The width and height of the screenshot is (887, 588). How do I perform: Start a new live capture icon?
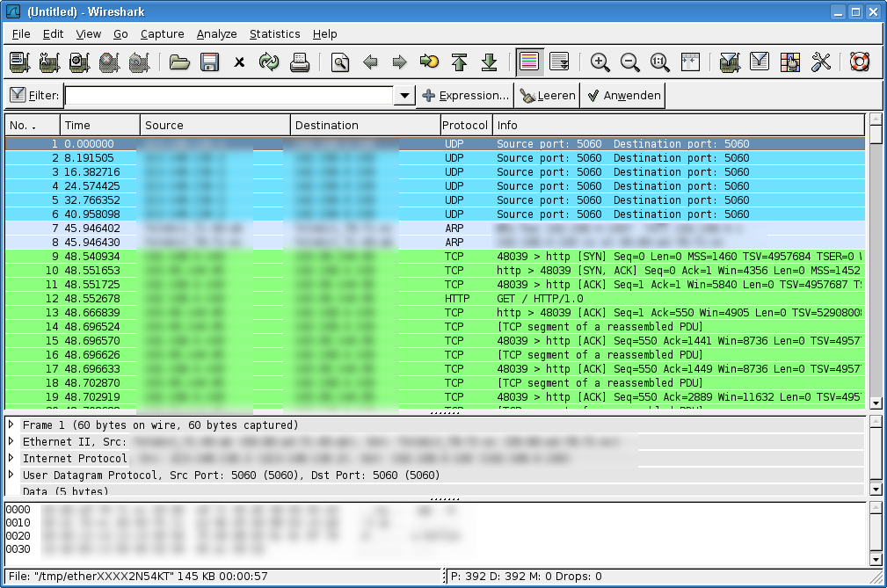pos(80,62)
